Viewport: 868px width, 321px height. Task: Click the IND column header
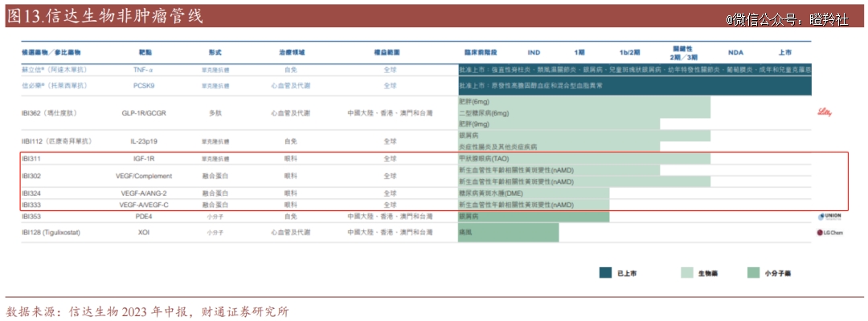[x=534, y=52]
